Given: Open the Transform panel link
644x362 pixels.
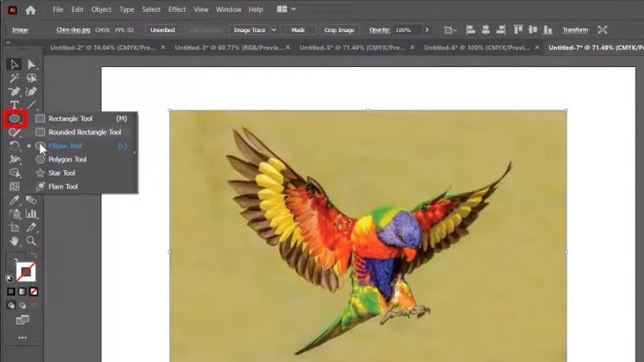Looking at the screenshot, I should pos(575,30).
